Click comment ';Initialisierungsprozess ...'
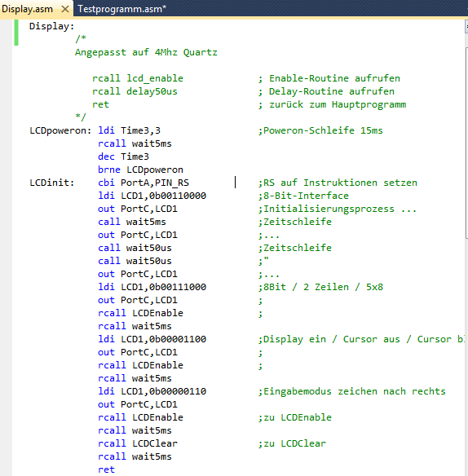Image resolution: width=468 pixels, height=476 pixels. coord(338,209)
